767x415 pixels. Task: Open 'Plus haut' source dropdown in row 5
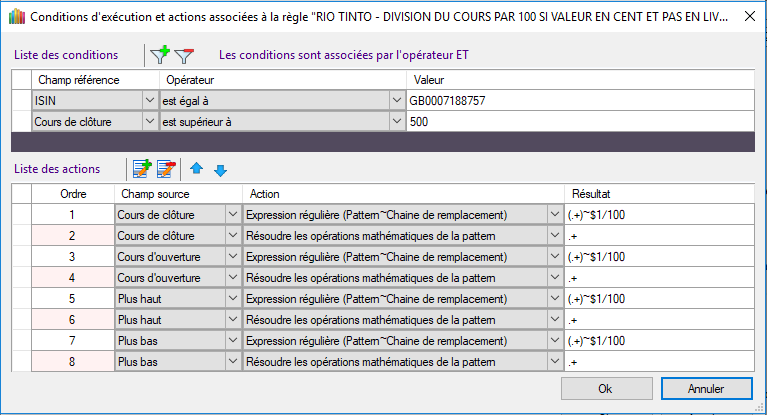[233, 299]
